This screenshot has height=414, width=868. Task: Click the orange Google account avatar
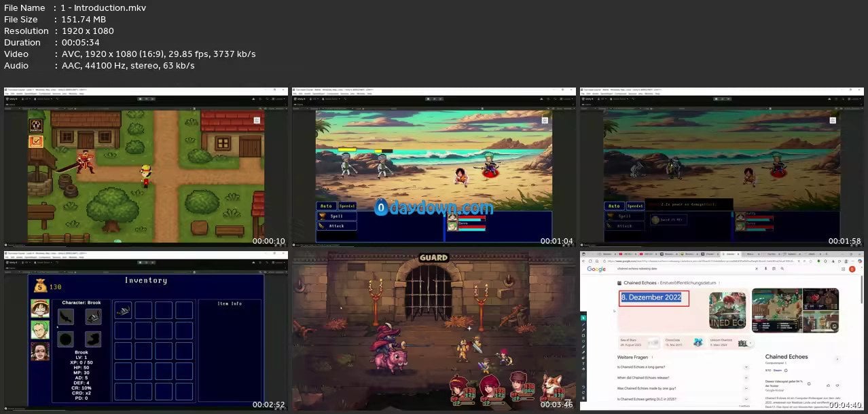852,269
